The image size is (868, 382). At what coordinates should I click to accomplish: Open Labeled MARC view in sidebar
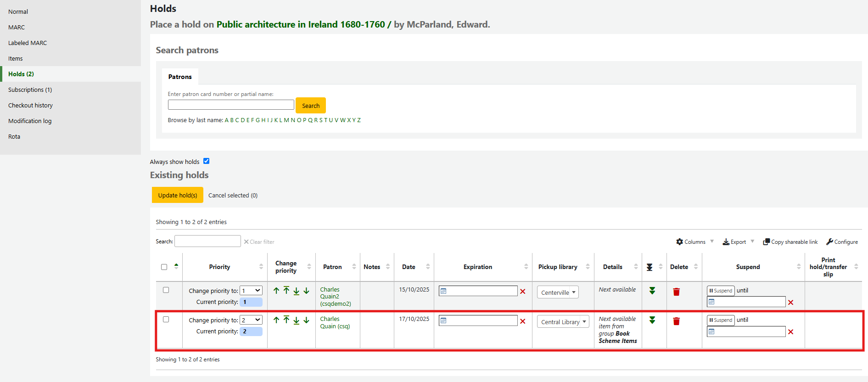pyautogui.click(x=28, y=43)
